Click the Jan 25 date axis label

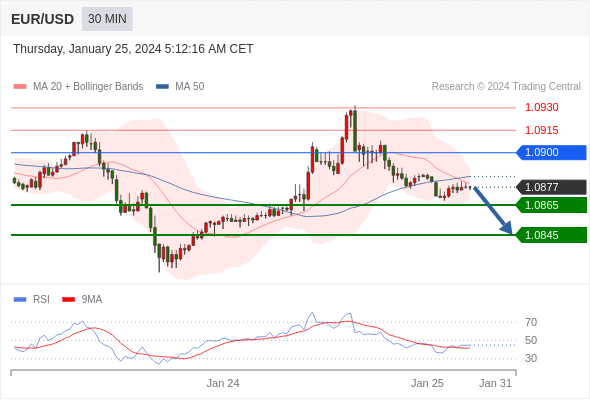pyautogui.click(x=427, y=383)
